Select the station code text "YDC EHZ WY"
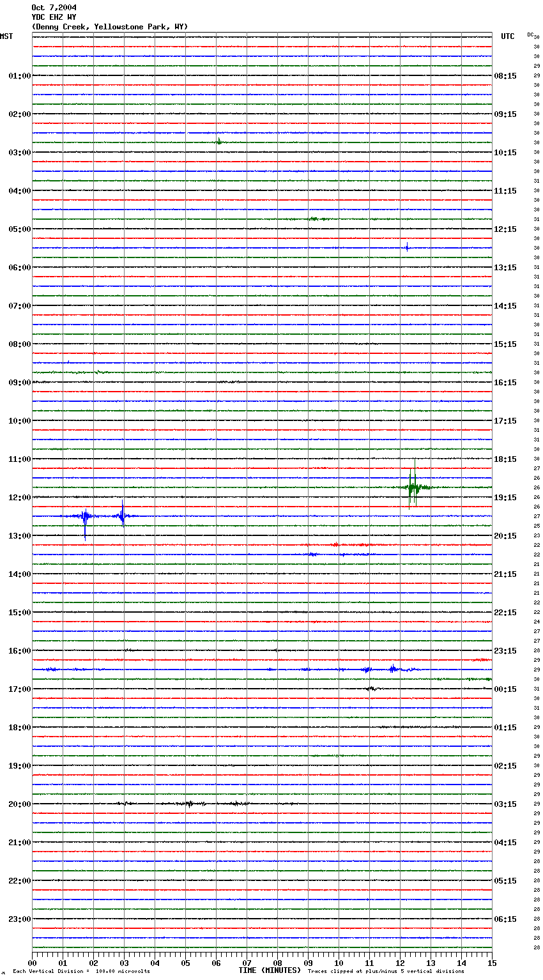This screenshot has width=543, height=980. point(54,17)
